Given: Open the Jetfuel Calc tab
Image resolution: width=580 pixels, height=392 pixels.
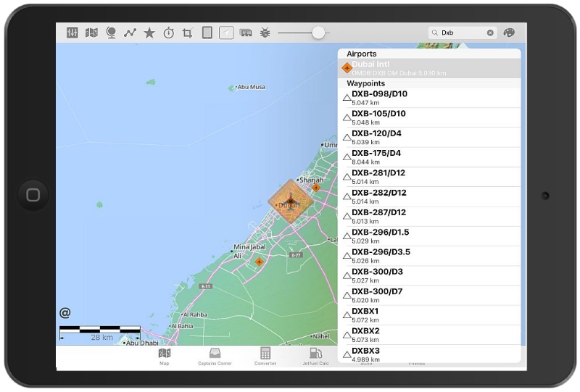Looking at the screenshot, I should [315, 357].
